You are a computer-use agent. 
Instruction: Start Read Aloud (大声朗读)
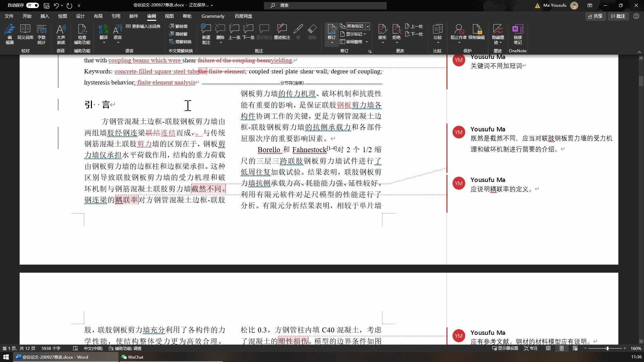[61, 34]
